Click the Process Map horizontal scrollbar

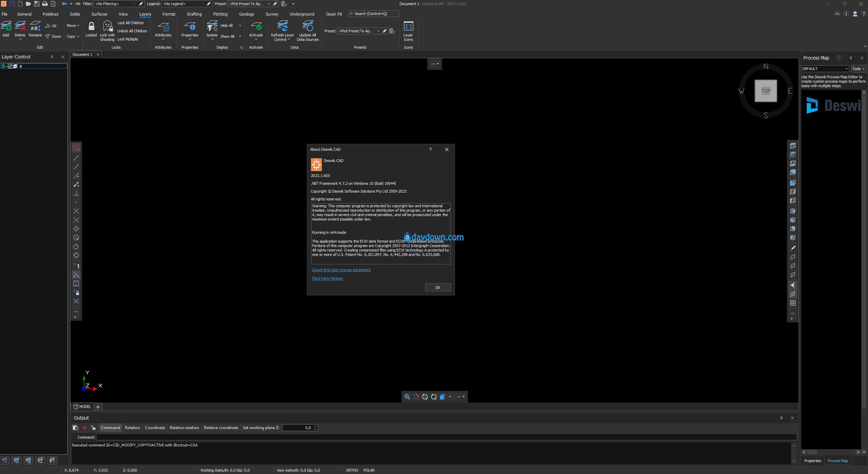[x=831, y=452]
